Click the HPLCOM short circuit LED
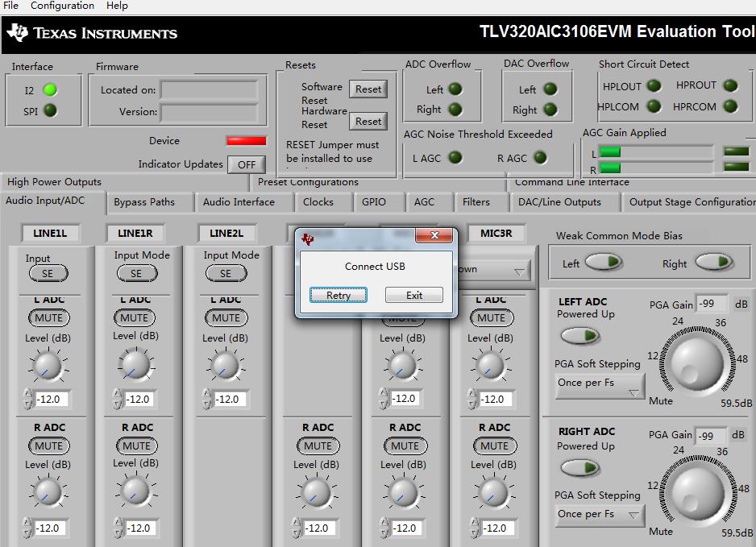This screenshot has height=547, width=756. coord(654,106)
